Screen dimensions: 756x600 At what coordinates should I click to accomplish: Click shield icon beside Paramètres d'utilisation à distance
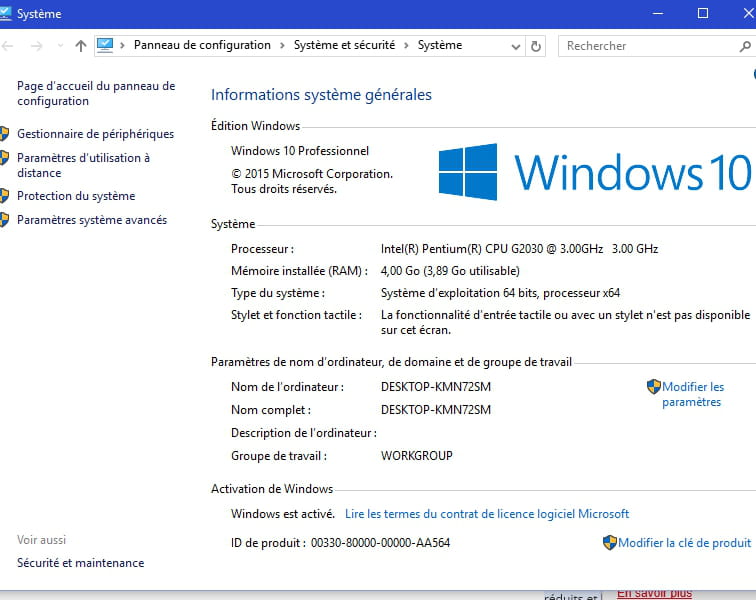4,158
